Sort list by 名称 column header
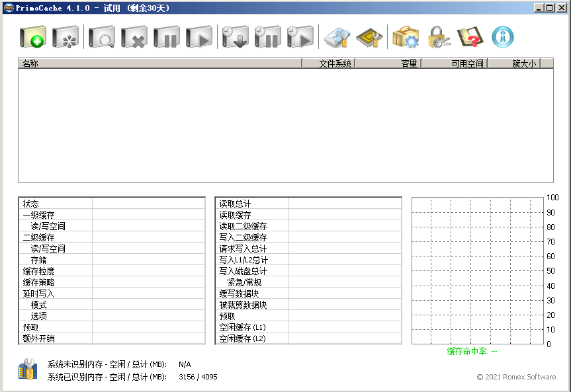This screenshot has width=571, height=392. tap(159, 63)
